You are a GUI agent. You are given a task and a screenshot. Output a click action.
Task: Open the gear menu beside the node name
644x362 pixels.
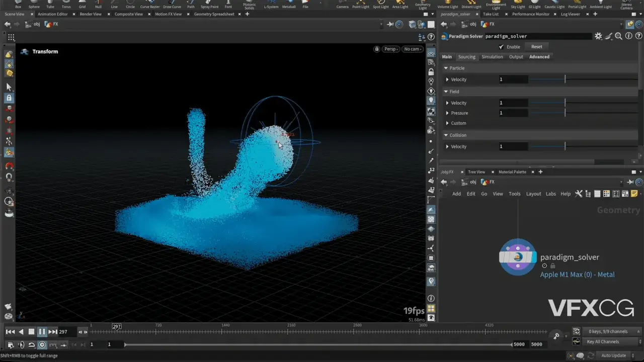[x=598, y=36]
